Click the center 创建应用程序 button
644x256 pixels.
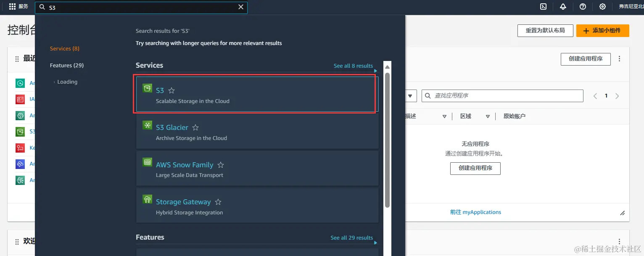pyautogui.click(x=475, y=168)
